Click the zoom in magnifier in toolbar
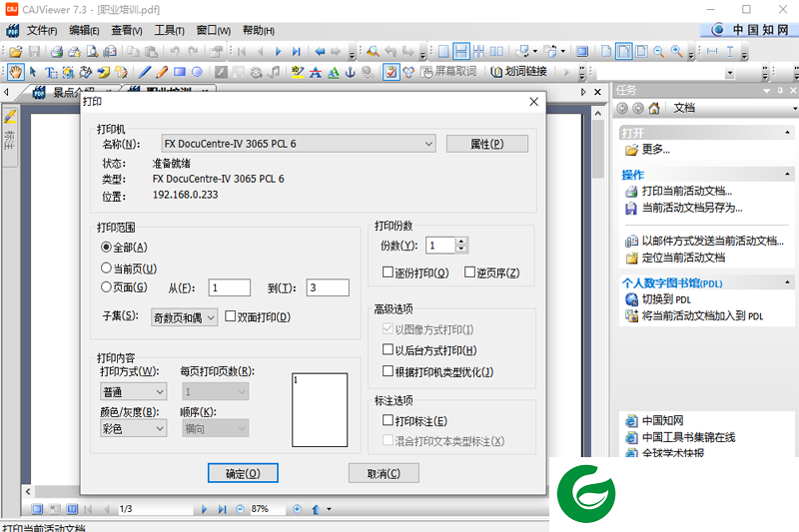The height and width of the screenshot is (532, 799). (677, 52)
